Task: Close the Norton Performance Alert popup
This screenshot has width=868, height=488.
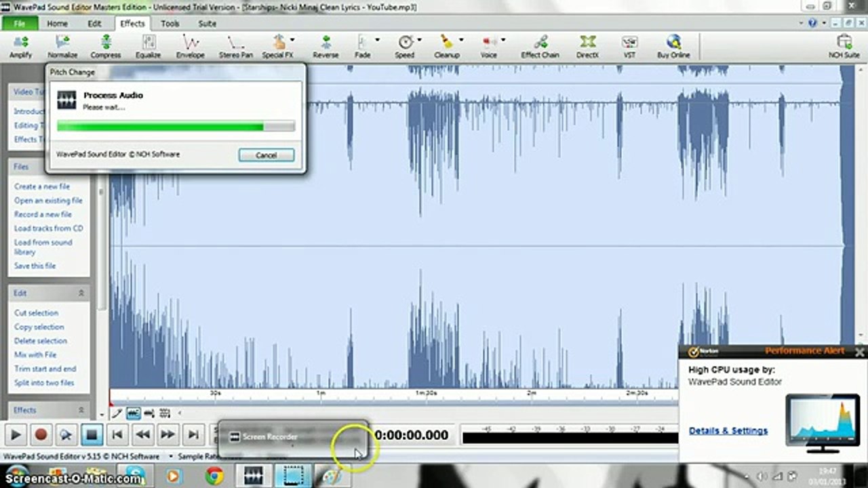Action: 859,352
